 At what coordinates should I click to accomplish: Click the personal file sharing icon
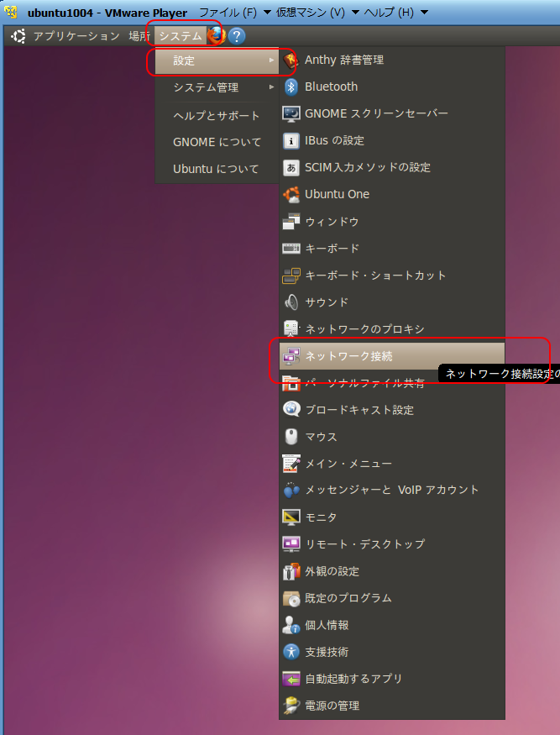(291, 383)
